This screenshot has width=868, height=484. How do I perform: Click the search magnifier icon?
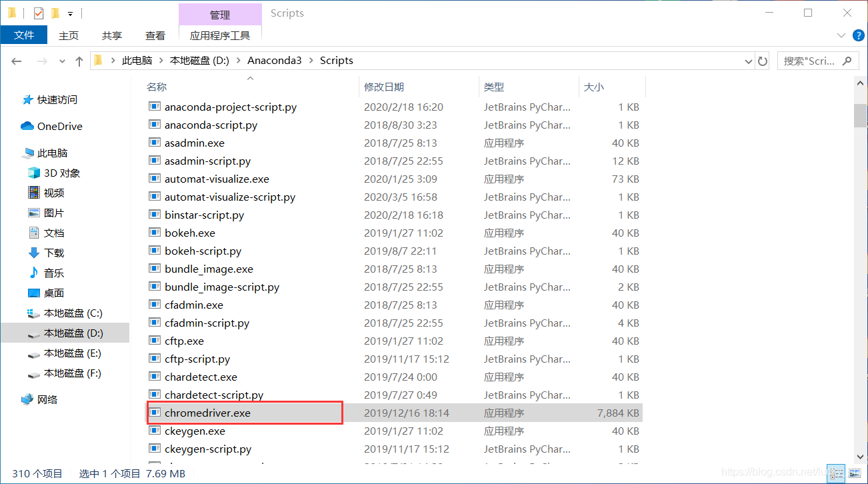[x=847, y=61]
